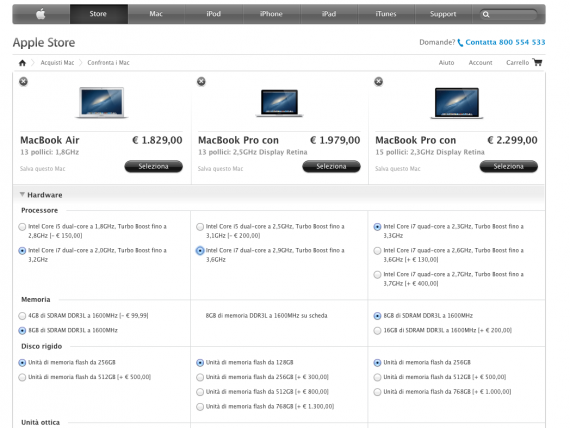
Task: Click the Apple Store page heading
Action: click(44, 43)
